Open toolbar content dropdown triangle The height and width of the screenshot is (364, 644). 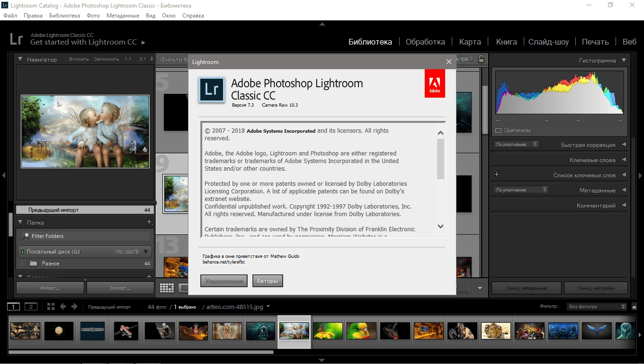pyautogui.click(x=480, y=288)
